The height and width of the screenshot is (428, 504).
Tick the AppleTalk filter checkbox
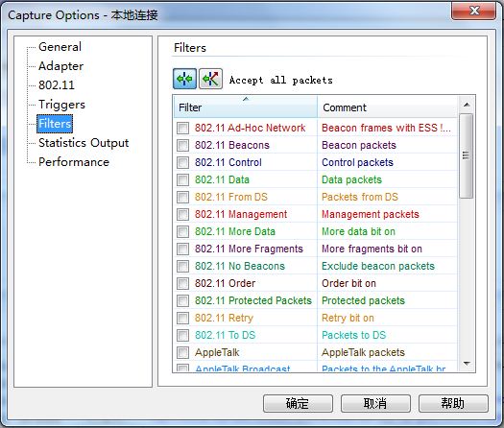click(x=182, y=352)
